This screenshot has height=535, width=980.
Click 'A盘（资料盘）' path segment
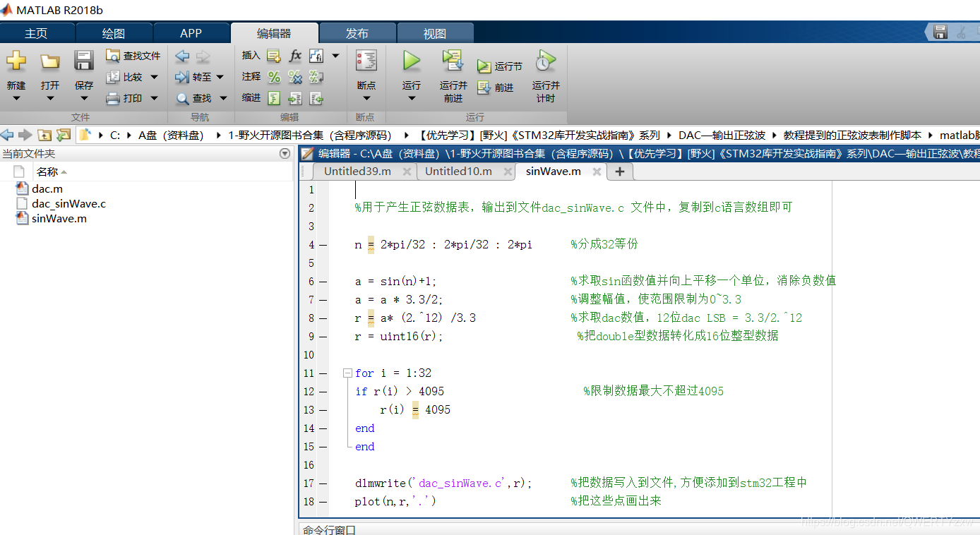pyautogui.click(x=171, y=135)
